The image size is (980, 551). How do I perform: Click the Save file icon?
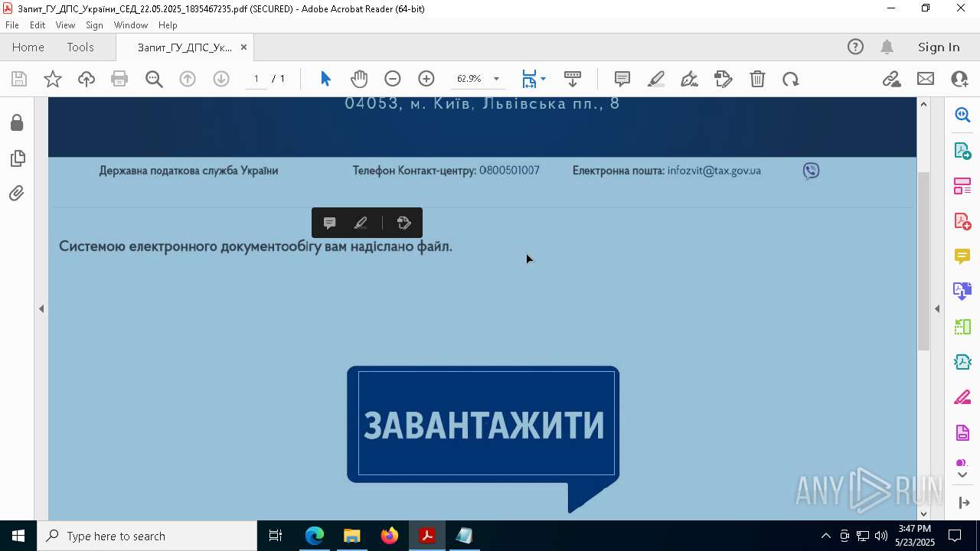(19, 79)
